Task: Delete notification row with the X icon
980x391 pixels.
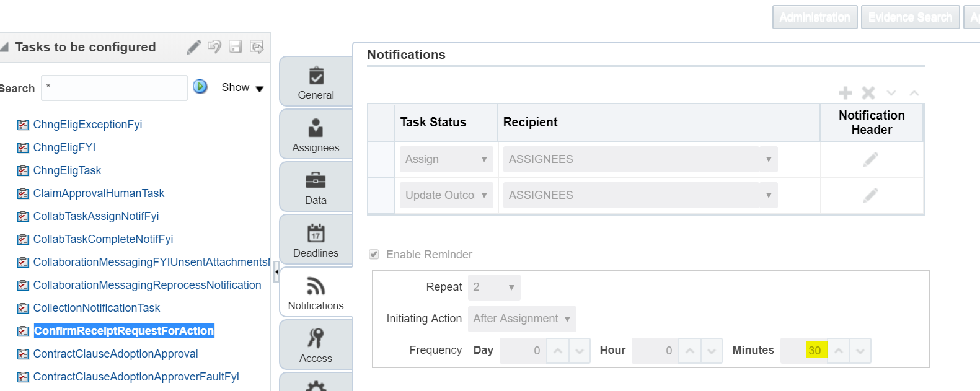Action: tap(868, 93)
